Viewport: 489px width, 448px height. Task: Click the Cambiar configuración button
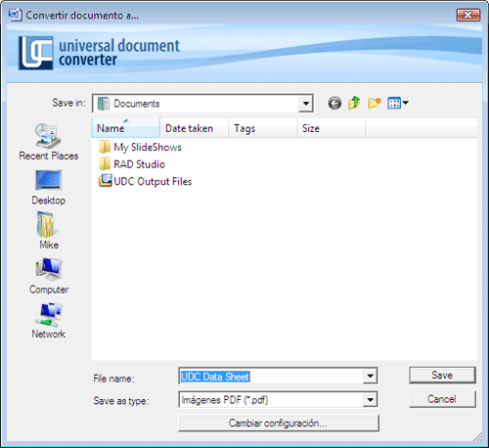point(279,423)
